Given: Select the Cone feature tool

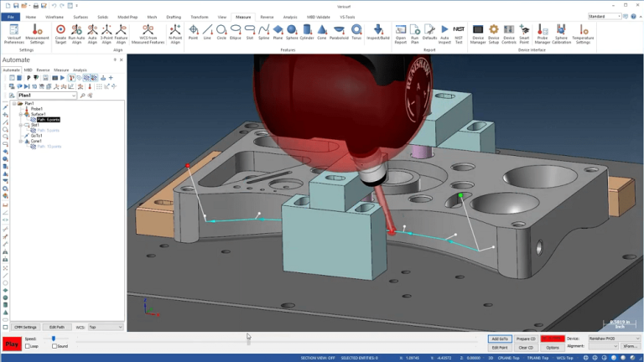Looking at the screenshot, I should click(322, 33).
